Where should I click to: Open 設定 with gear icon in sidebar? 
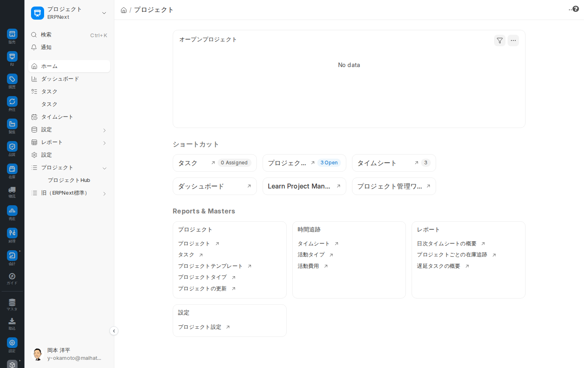click(69, 155)
